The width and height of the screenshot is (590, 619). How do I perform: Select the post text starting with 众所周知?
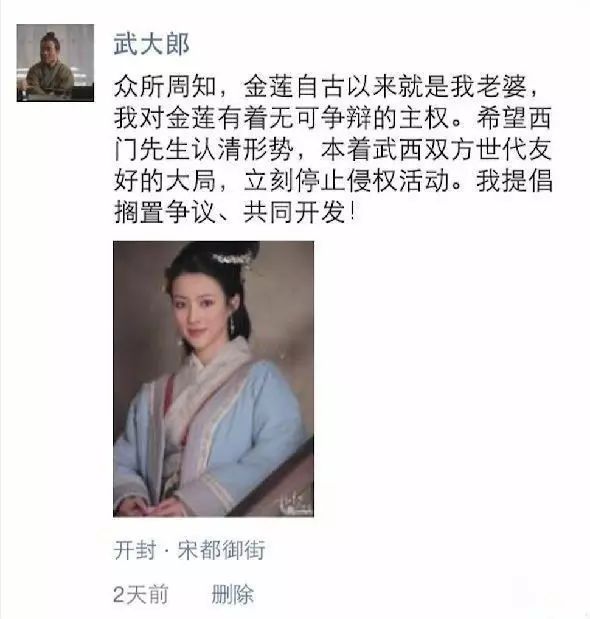[x=333, y=149]
